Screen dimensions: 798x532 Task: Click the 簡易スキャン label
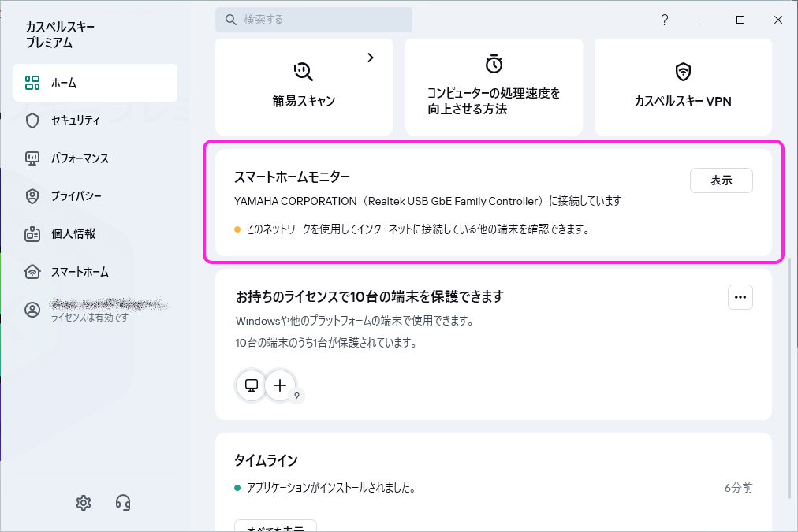click(x=304, y=101)
